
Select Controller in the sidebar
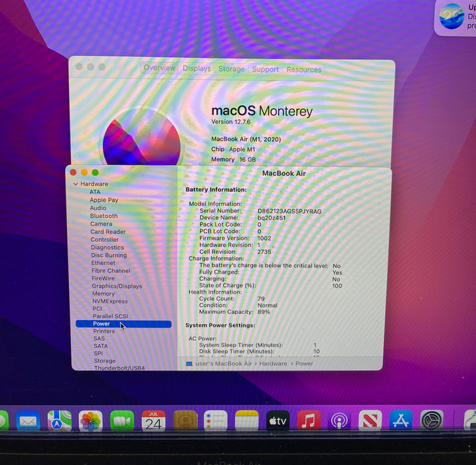105,239
